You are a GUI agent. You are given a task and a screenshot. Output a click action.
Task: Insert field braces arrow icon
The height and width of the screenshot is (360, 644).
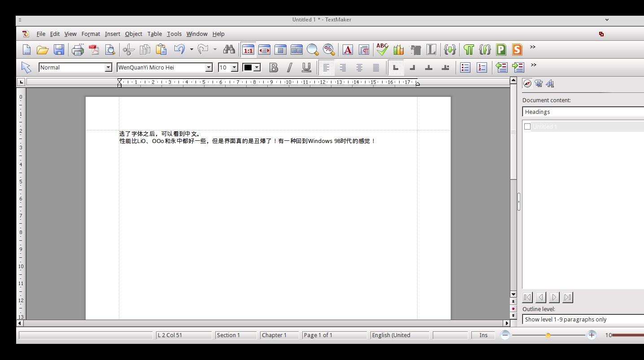tap(450, 49)
